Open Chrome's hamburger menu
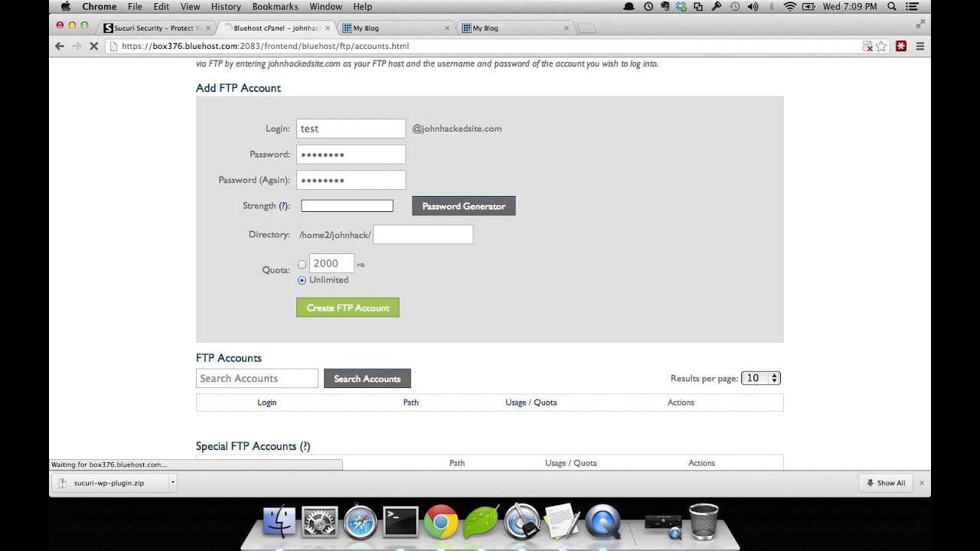The height and width of the screenshot is (551, 980). coord(920,46)
